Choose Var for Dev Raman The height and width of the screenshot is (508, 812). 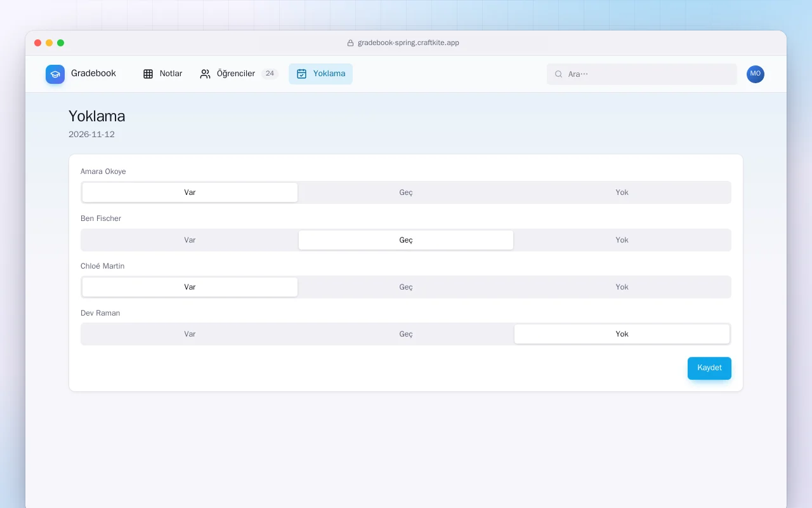[x=190, y=334]
